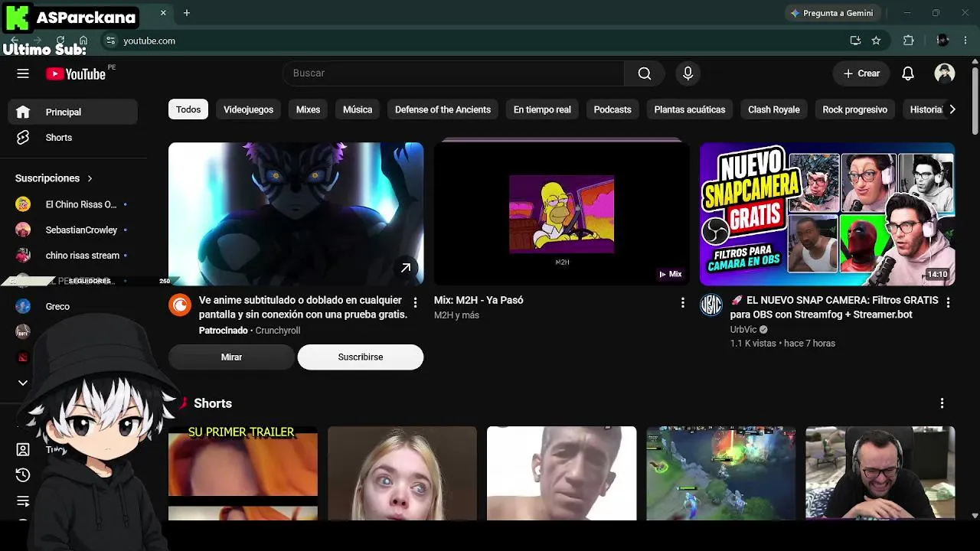This screenshot has width=980, height=551.
Task: View site information icon beside youtube.com
Action: (110, 41)
